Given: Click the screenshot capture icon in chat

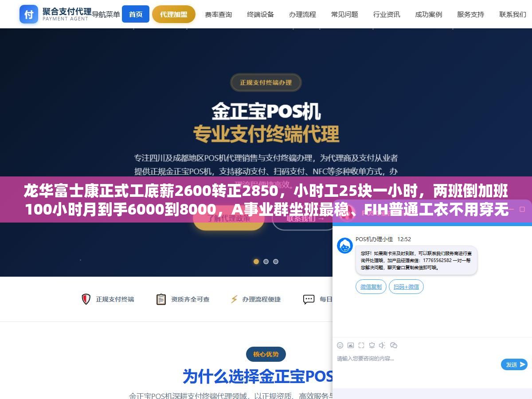Looking at the screenshot, I should pyautogui.click(x=361, y=345).
